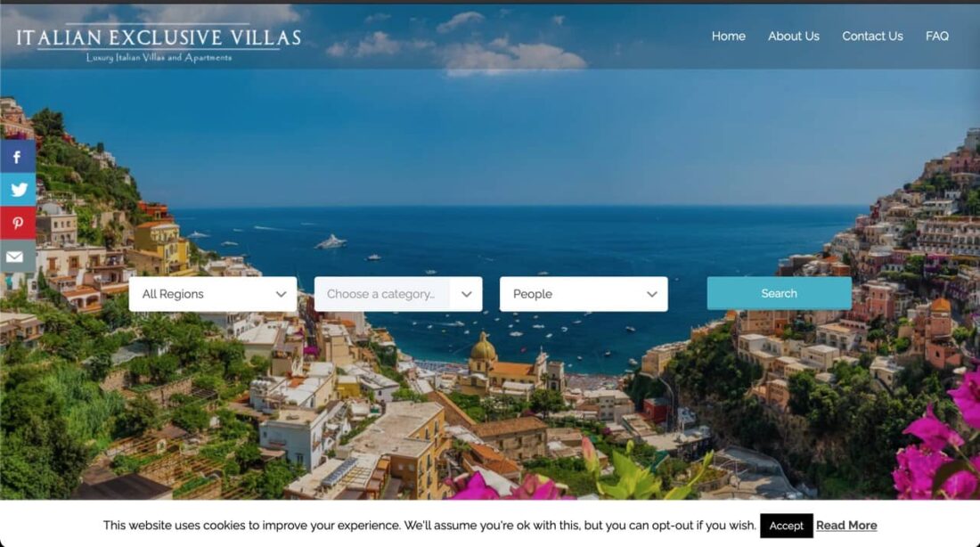Image resolution: width=980 pixels, height=547 pixels.
Task: Open the Choose a category dropdown arrow
Action: click(x=466, y=294)
